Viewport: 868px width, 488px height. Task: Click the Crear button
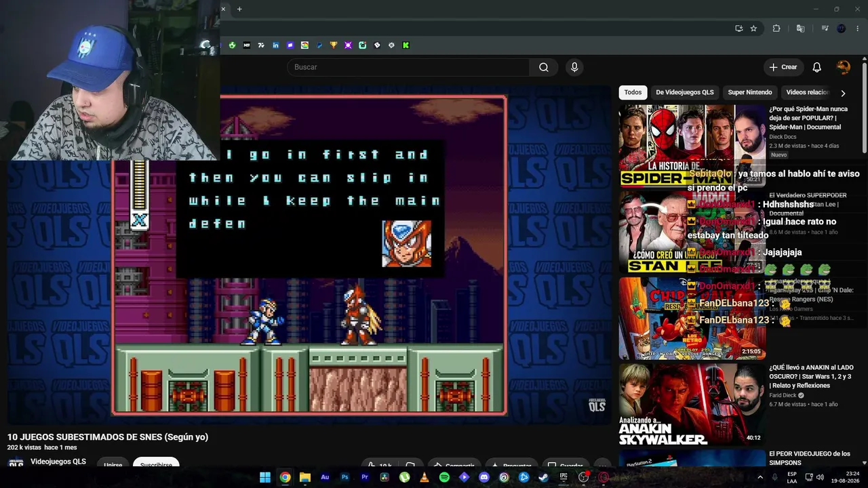pos(783,67)
